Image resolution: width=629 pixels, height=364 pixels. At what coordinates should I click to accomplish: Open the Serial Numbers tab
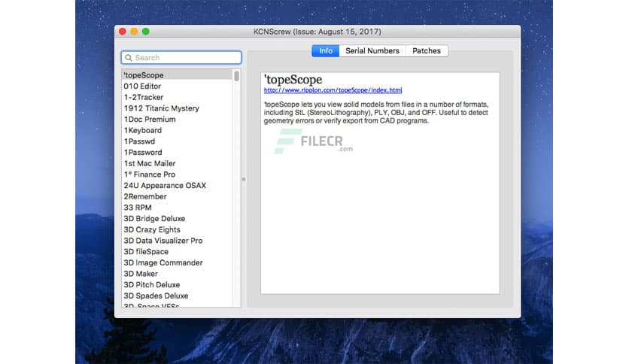coord(372,51)
